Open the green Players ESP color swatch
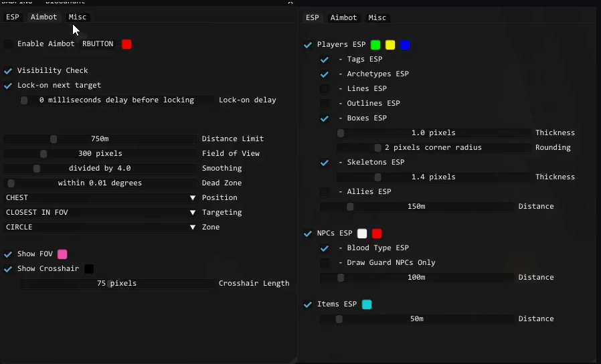Viewport: 601px width, 364px height. click(x=375, y=45)
